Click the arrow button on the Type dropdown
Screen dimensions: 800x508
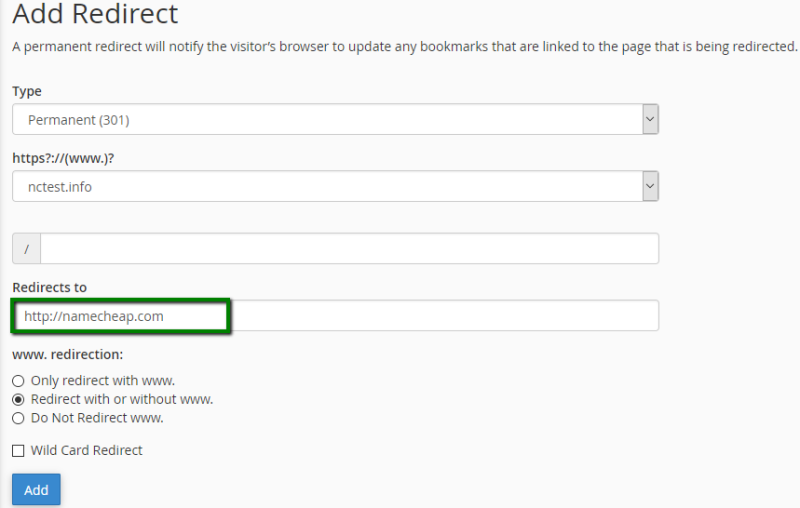pyautogui.click(x=650, y=120)
